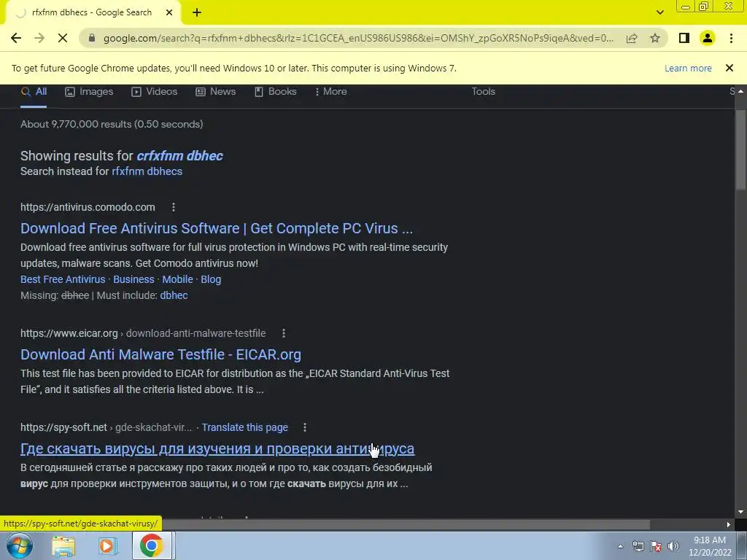
Task: Click Translate this page link
Action: click(x=245, y=427)
